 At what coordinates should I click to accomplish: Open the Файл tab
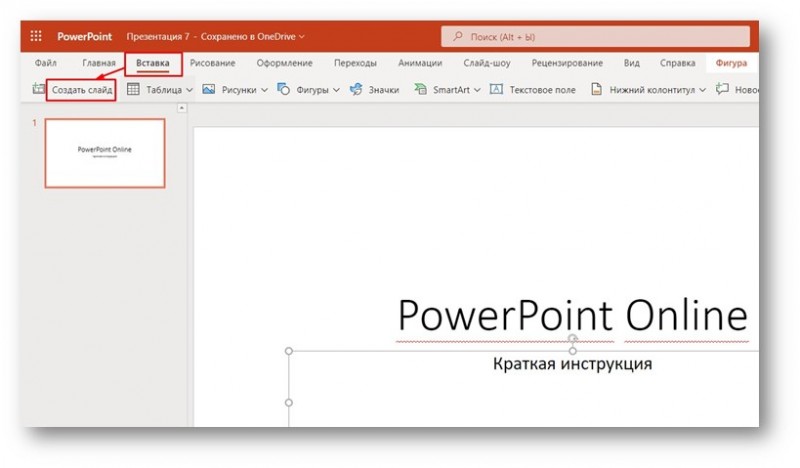click(46, 63)
